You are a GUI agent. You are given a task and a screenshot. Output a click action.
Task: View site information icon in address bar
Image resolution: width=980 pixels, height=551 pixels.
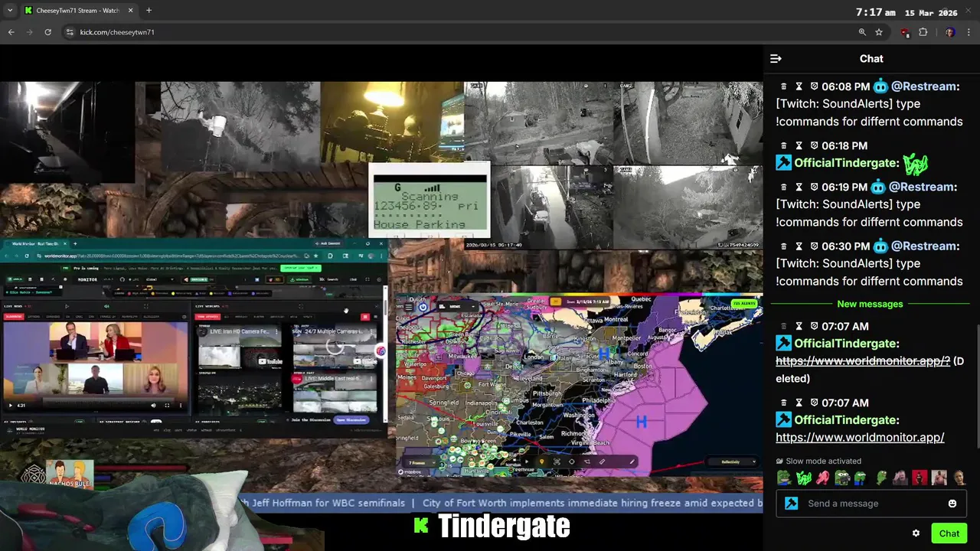70,32
